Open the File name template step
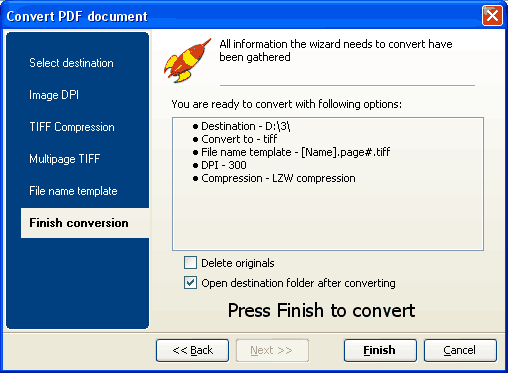 pos(73,191)
